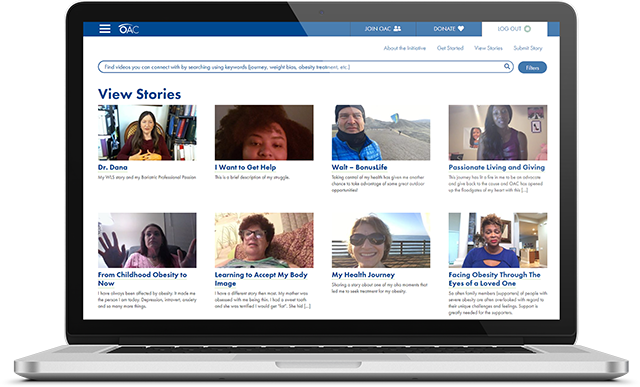Click the Join OAC button

click(x=383, y=29)
